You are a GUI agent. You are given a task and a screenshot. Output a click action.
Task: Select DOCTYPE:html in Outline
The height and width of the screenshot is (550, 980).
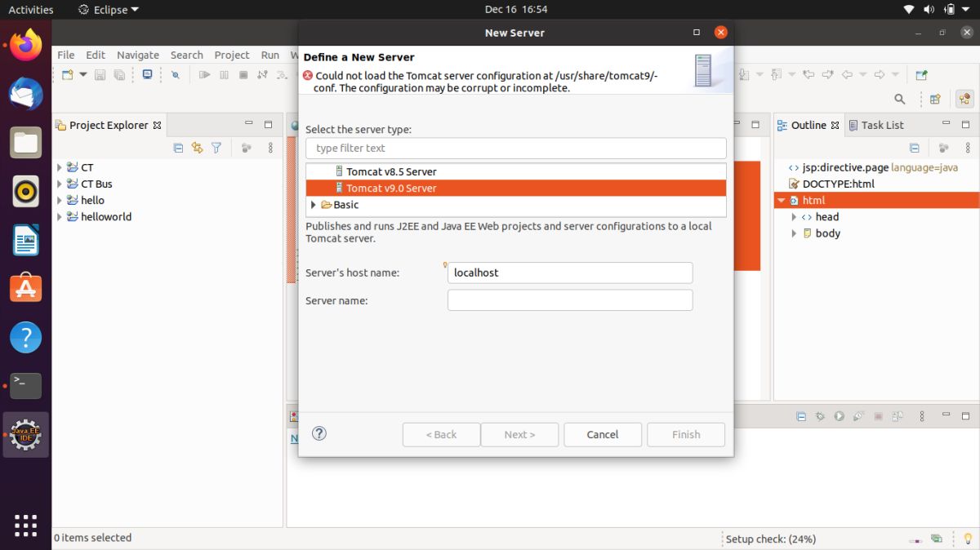tap(838, 184)
